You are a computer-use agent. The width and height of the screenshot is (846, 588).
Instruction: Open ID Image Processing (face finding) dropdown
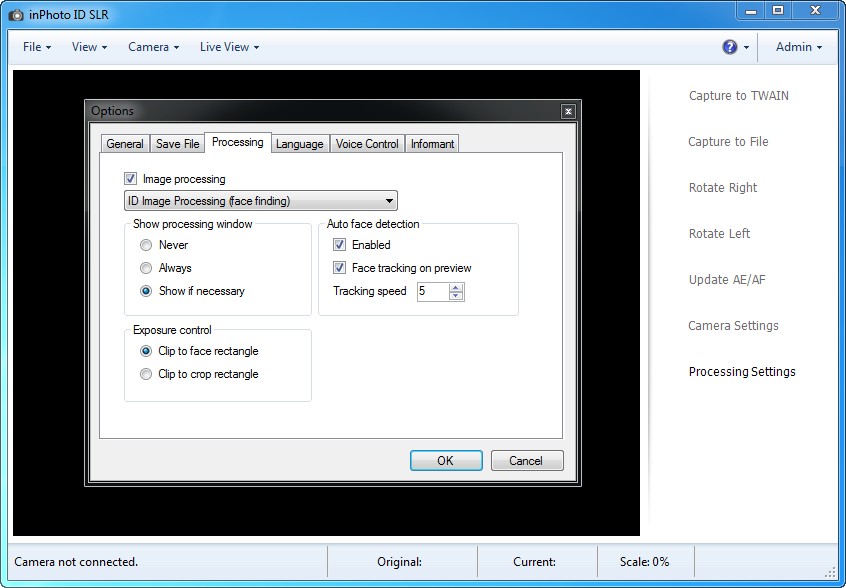(261, 201)
